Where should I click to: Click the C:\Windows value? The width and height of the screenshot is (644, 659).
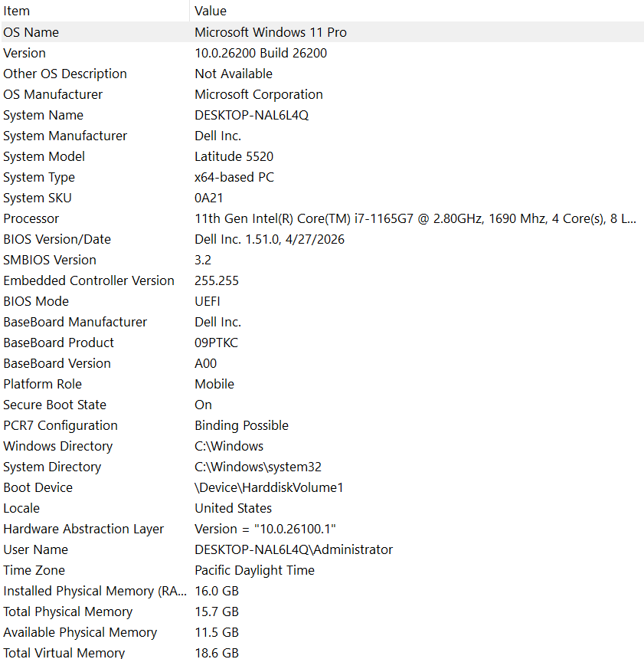point(229,446)
